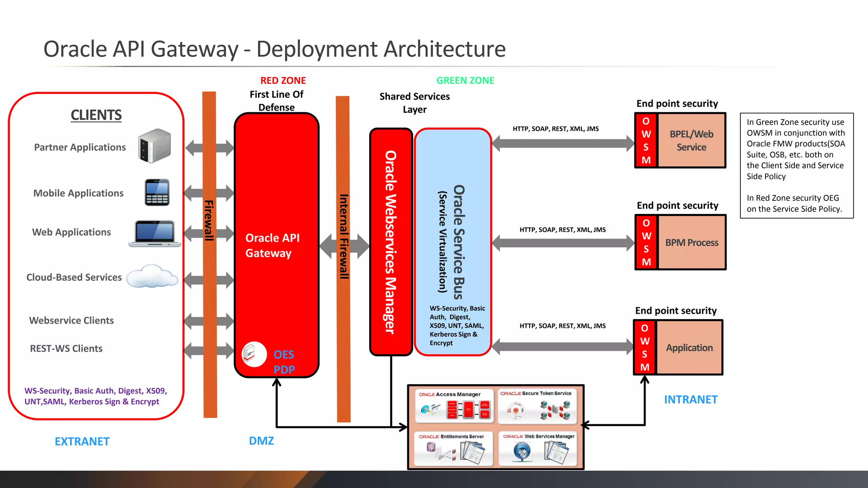Click the BPEL/Web Service box
This screenshot has width=868, height=488.
[x=691, y=140]
